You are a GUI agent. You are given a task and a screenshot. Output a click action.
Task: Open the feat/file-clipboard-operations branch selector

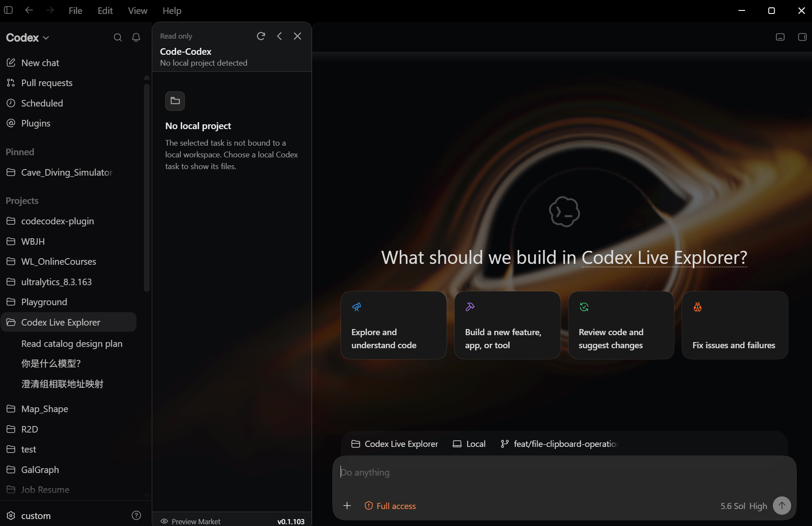pyautogui.click(x=559, y=444)
